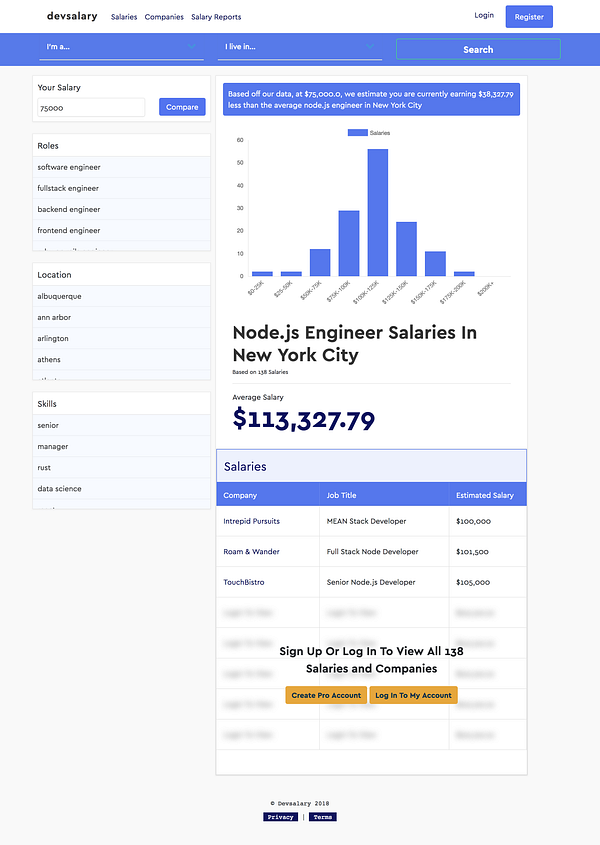
Task: Expand the "I live in..." dropdown
Action: [299, 47]
